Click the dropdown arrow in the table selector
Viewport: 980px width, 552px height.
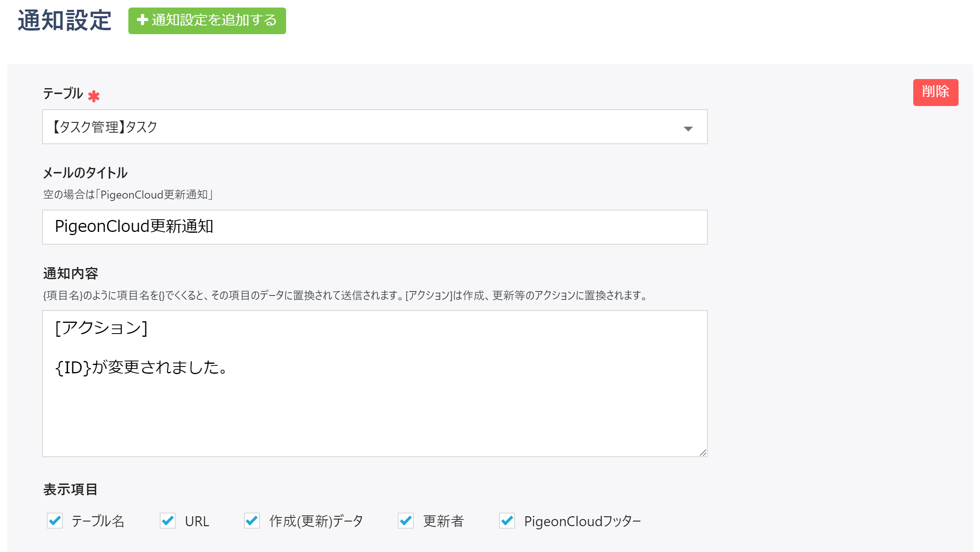coord(688,128)
